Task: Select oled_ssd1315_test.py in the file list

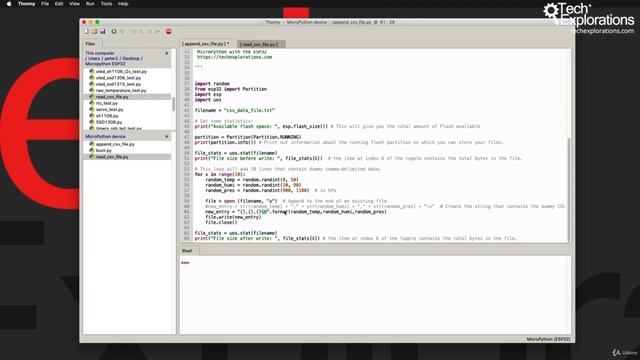Action: point(118,84)
